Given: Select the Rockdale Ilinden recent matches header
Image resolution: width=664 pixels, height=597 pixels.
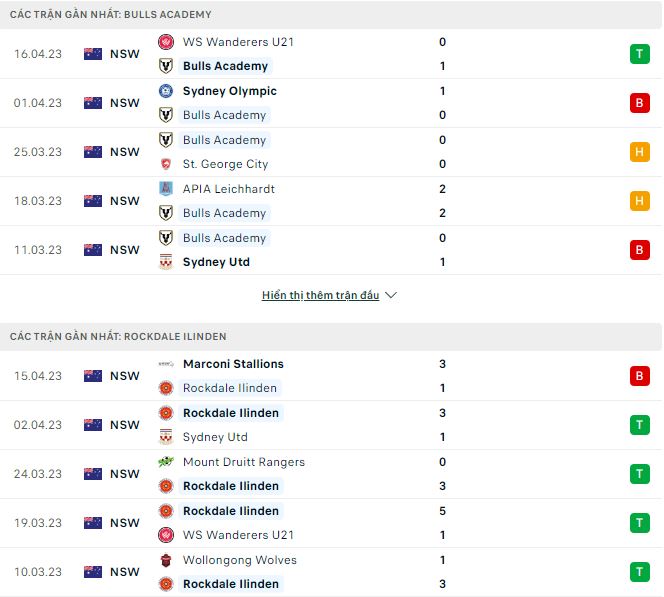Looking at the screenshot, I should click(118, 337).
